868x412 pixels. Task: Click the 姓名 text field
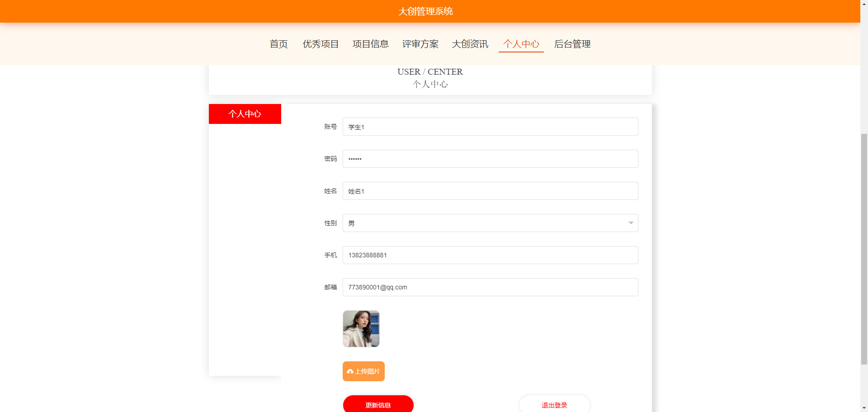(x=490, y=191)
